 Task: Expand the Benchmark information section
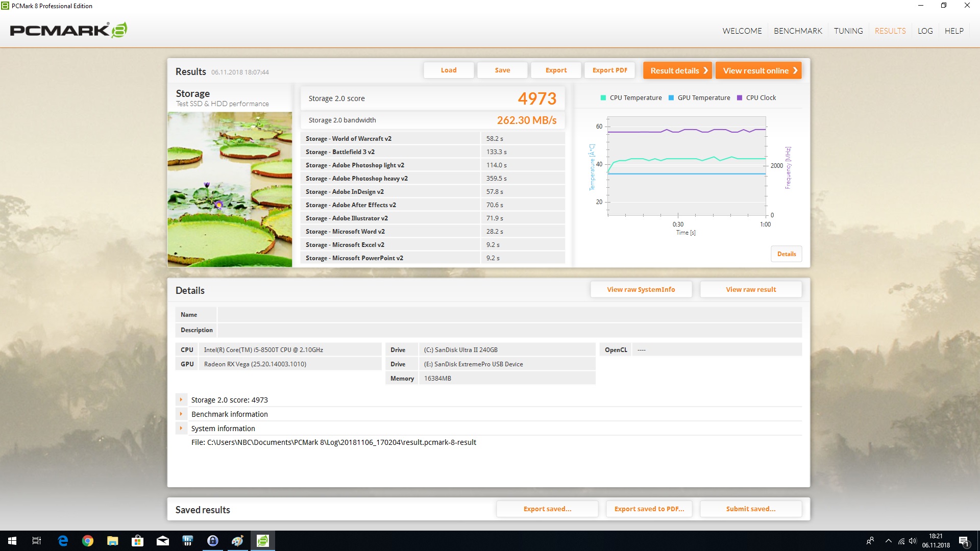(x=181, y=414)
